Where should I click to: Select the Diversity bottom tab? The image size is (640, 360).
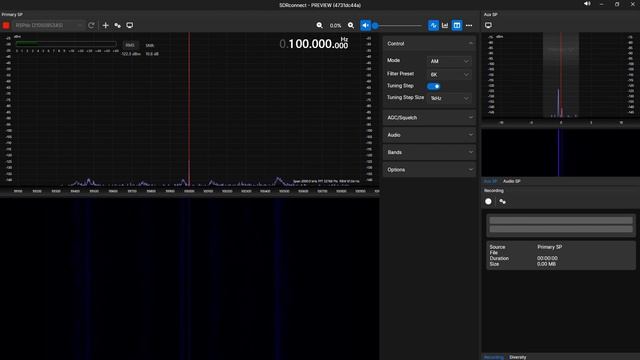point(518,357)
